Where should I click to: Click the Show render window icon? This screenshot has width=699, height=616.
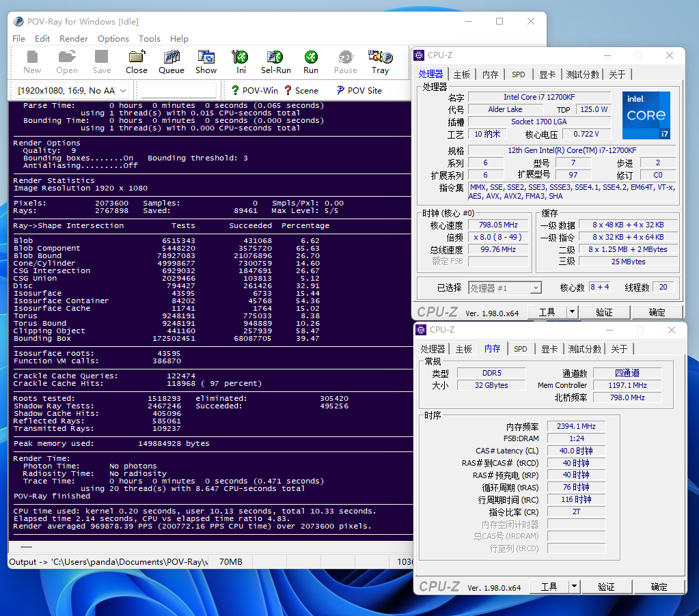coord(206,61)
